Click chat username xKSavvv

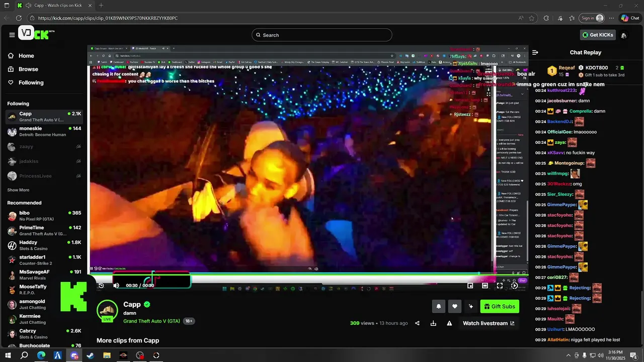pos(555,152)
